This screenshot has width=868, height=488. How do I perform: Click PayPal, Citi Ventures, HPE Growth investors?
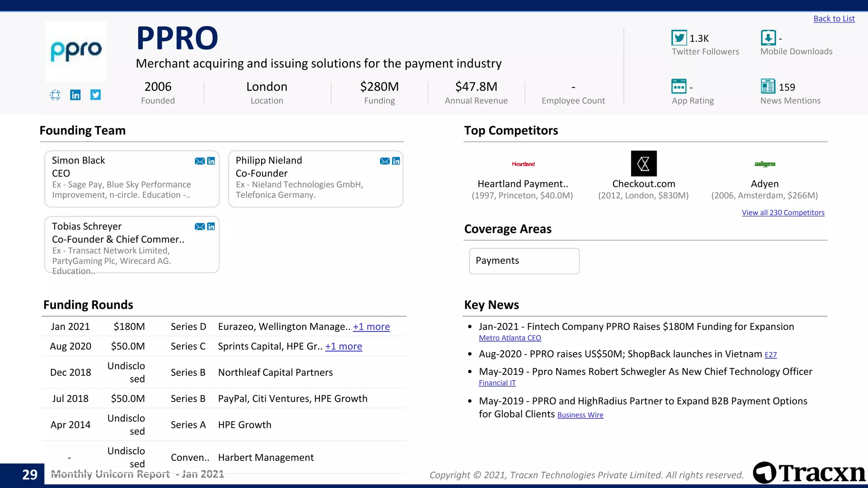(x=293, y=399)
